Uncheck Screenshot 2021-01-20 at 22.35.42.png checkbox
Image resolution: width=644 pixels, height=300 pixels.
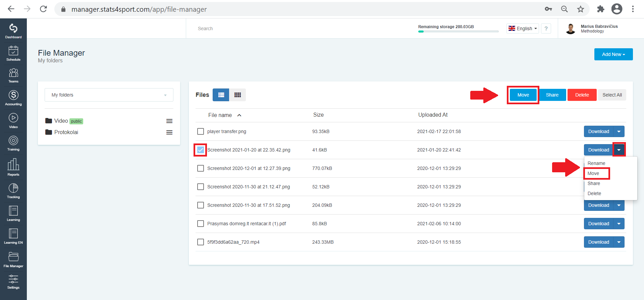coord(201,150)
